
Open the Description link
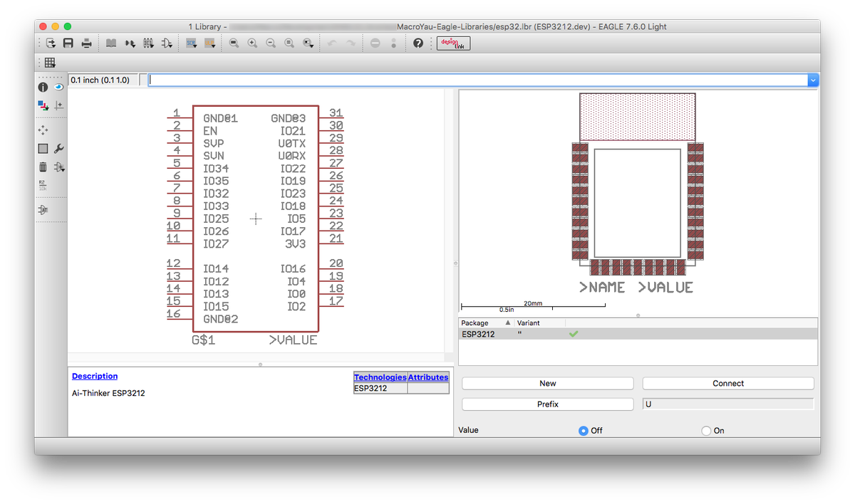95,377
